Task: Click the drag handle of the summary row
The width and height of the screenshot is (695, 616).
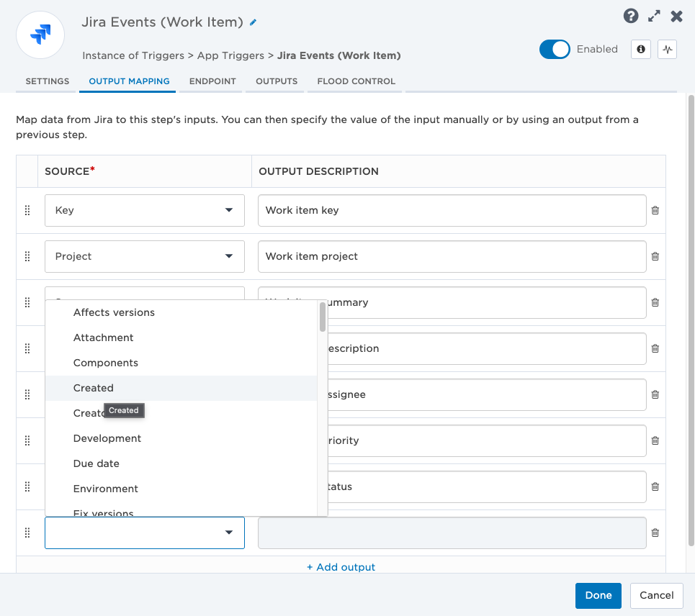Action: (x=27, y=302)
